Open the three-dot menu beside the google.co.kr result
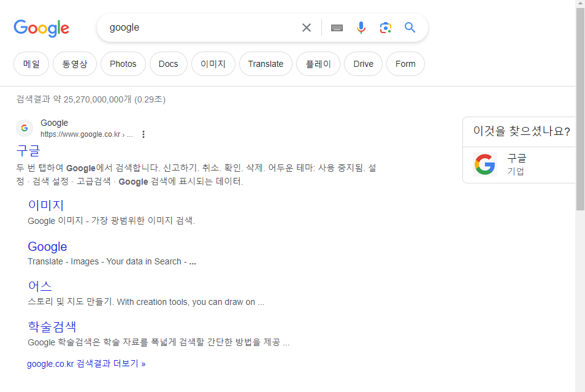This screenshot has width=585, height=392. point(143,134)
